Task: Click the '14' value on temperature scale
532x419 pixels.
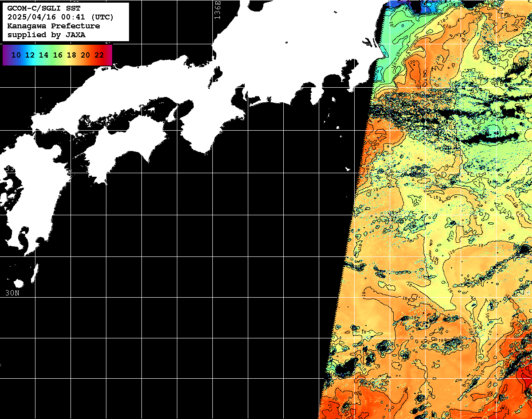Action: (43, 55)
